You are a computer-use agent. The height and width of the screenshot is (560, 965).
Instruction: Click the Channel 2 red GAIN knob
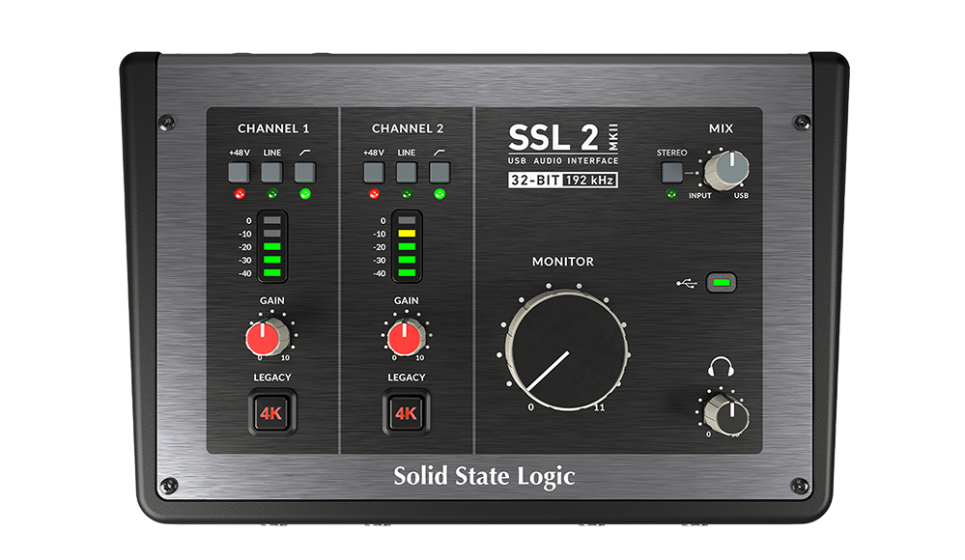406,337
